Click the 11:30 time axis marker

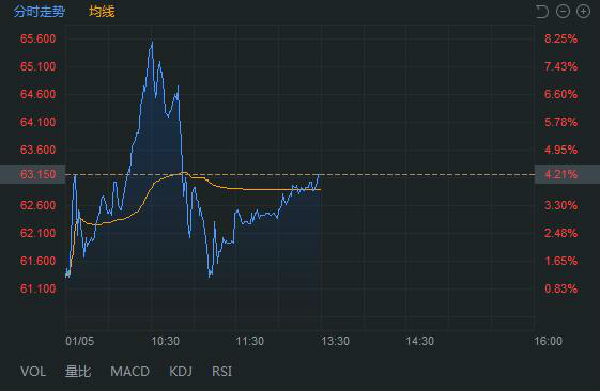click(x=250, y=341)
